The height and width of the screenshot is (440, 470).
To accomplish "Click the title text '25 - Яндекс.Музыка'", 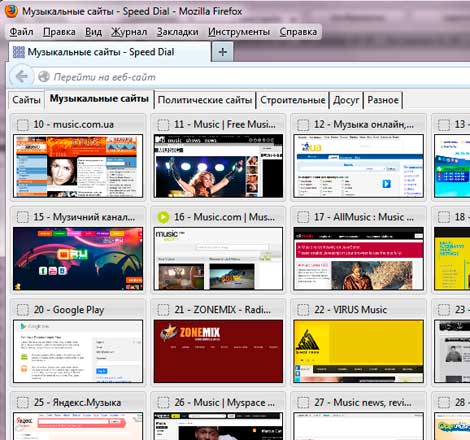I will [77, 402].
